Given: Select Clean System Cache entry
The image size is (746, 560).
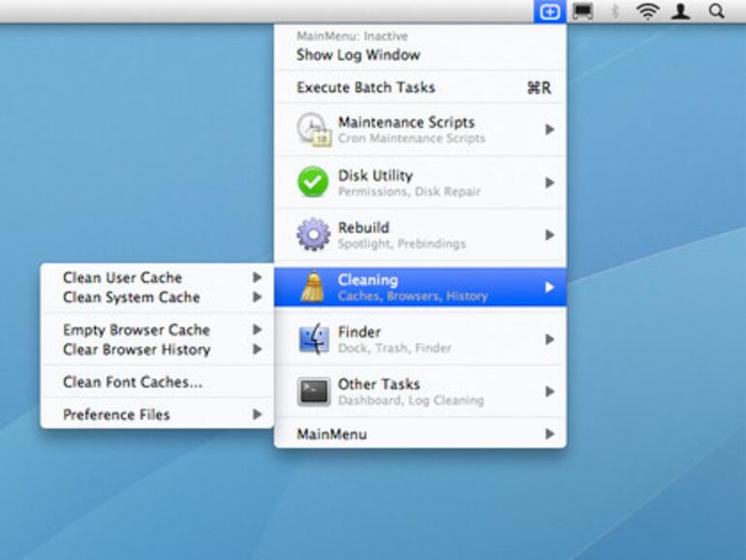Looking at the screenshot, I should [132, 297].
